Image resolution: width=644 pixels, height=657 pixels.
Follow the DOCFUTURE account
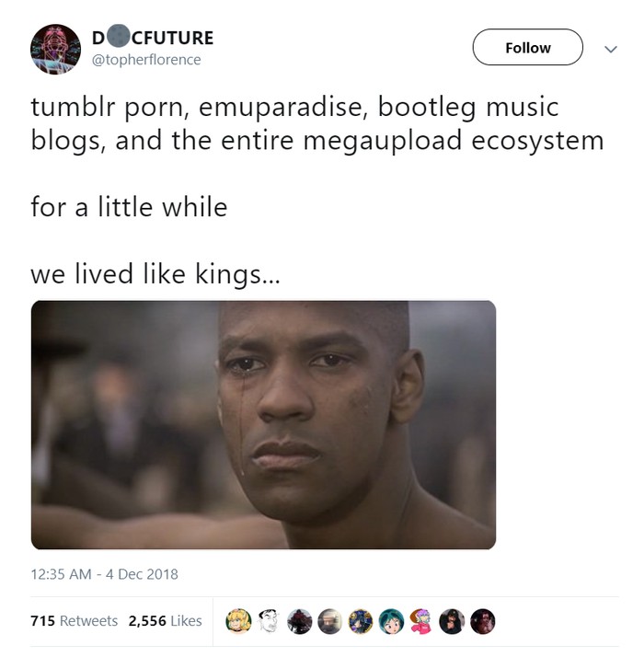click(527, 47)
